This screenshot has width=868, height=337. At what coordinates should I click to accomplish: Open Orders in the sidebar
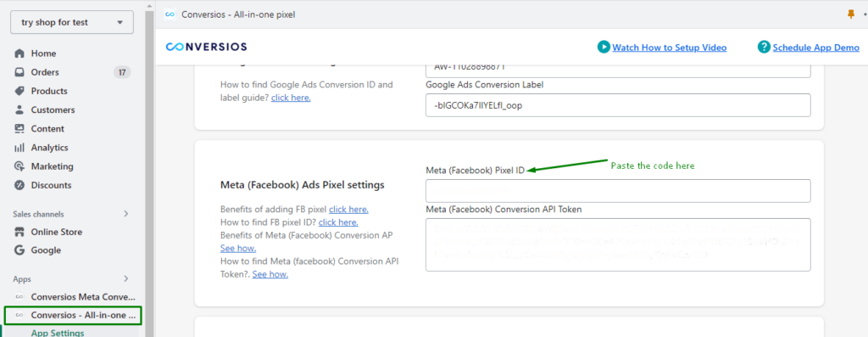pyautogui.click(x=45, y=72)
